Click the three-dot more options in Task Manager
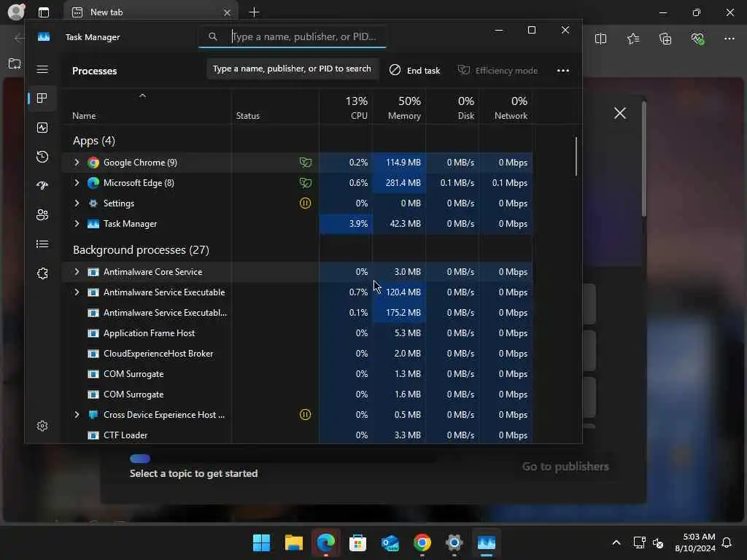747x560 pixels. (563, 71)
